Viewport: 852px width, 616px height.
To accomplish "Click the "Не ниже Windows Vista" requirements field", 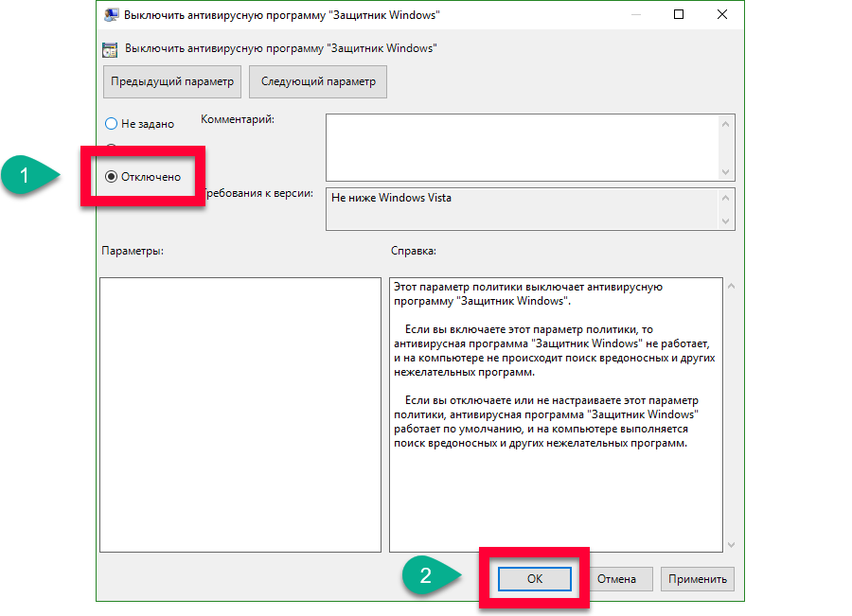I will coord(522,209).
